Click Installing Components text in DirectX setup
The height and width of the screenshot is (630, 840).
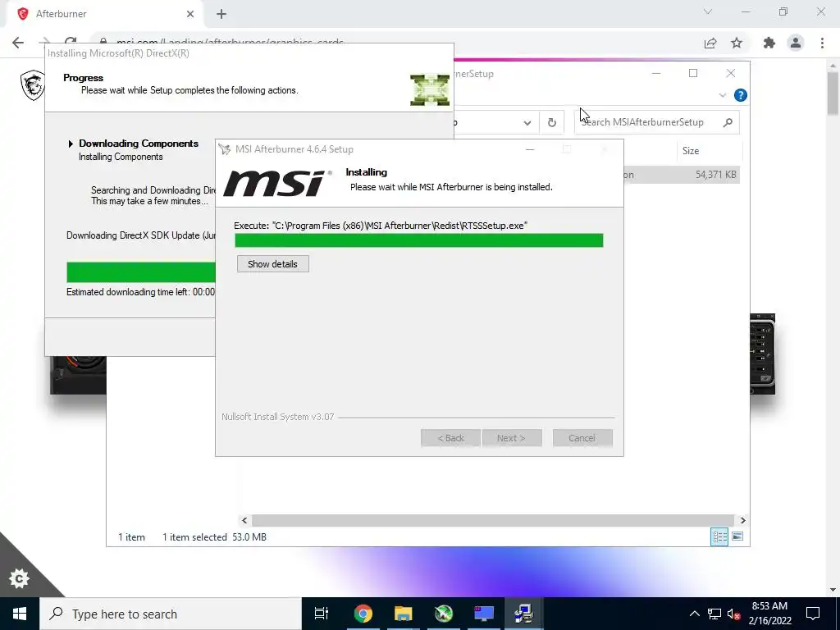pos(121,157)
